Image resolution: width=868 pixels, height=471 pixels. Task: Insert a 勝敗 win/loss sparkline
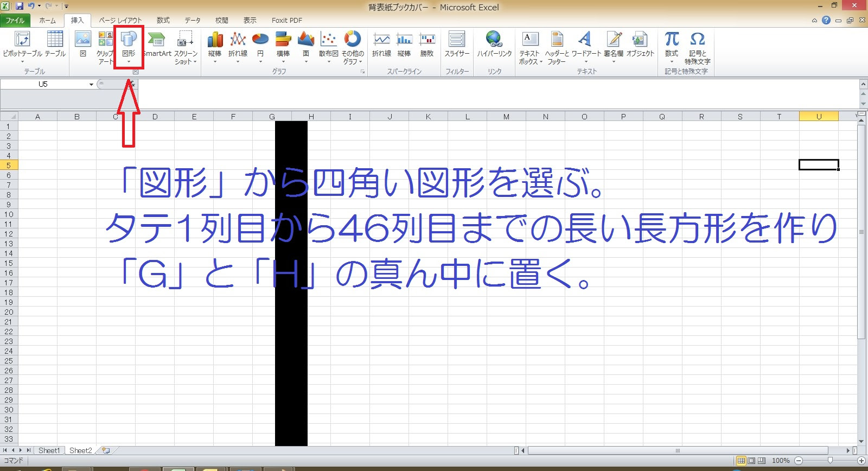(427, 44)
